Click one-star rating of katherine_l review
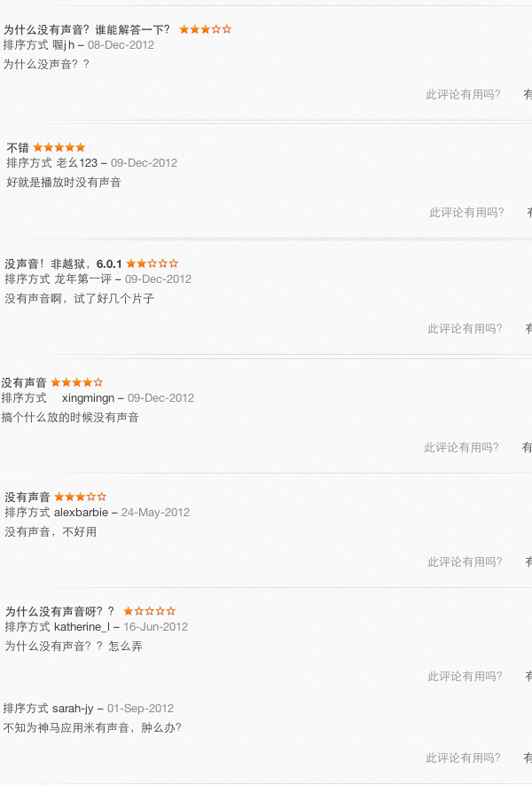This screenshot has height=785, width=532. point(149,611)
